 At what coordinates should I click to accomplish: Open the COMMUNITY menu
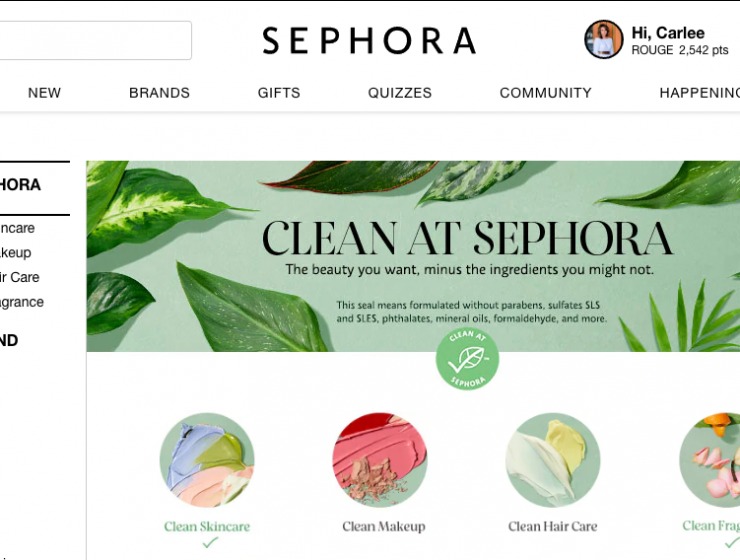[546, 93]
